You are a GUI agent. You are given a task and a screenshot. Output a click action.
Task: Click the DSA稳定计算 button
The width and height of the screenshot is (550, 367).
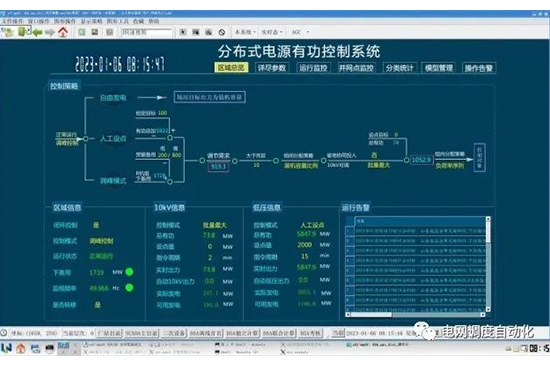pyautogui.click(x=242, y=333)
